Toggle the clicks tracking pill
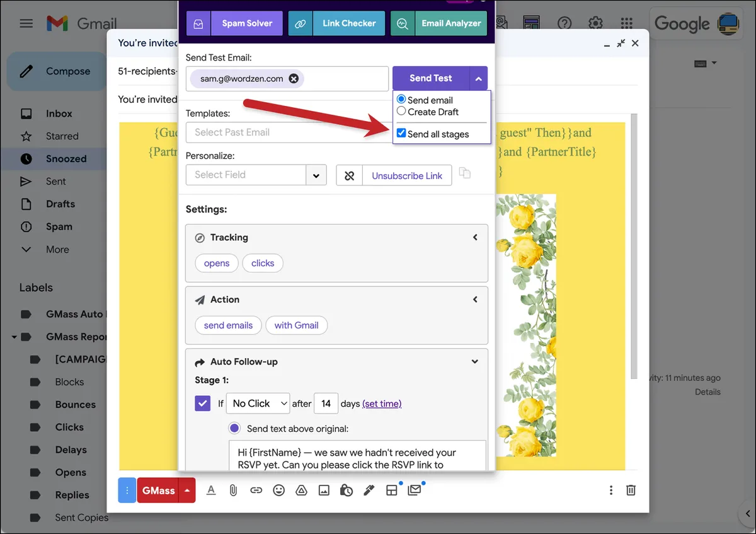Viewport: 756px width, 534px height. [x=263, y=264]
